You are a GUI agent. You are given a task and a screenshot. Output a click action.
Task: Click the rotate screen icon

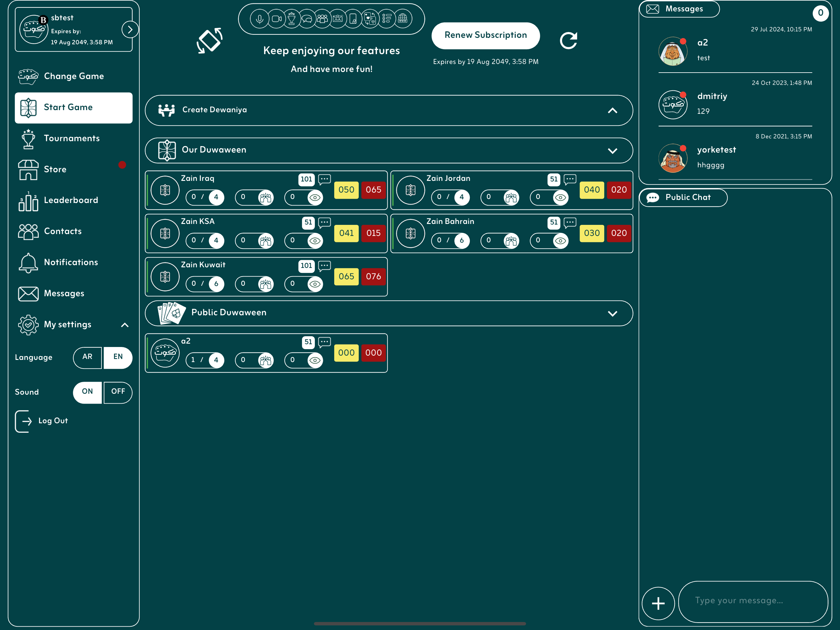210,41
